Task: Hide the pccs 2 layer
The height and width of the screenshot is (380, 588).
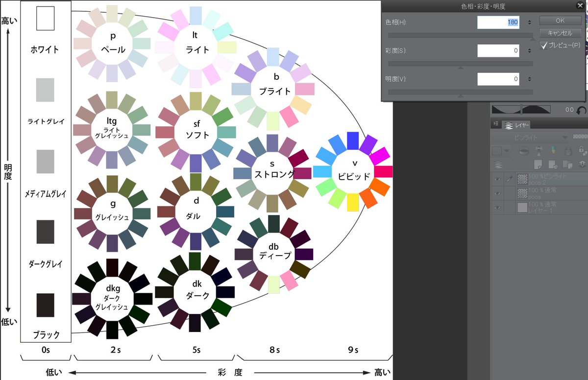Action: tap(497, 179)
